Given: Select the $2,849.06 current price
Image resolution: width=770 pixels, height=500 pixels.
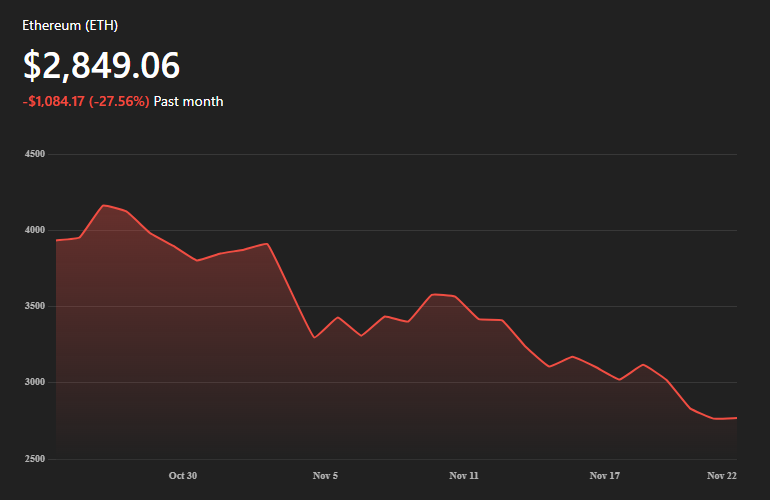Looking at the screenshot, I should click(x=102, y=65).
